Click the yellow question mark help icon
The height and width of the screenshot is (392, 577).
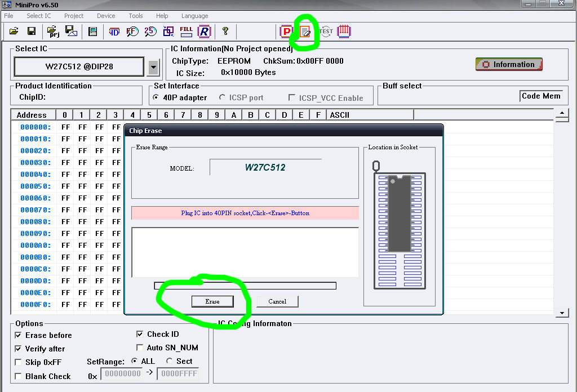coord(225,31)
